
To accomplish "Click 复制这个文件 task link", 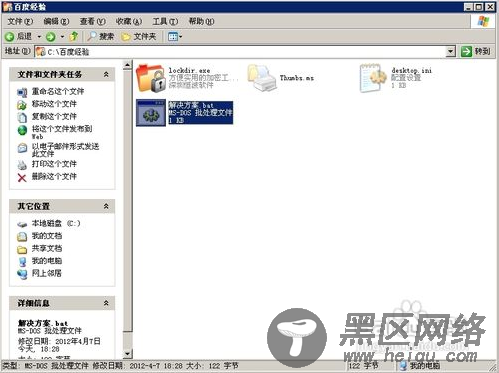I will coord(54,117).
